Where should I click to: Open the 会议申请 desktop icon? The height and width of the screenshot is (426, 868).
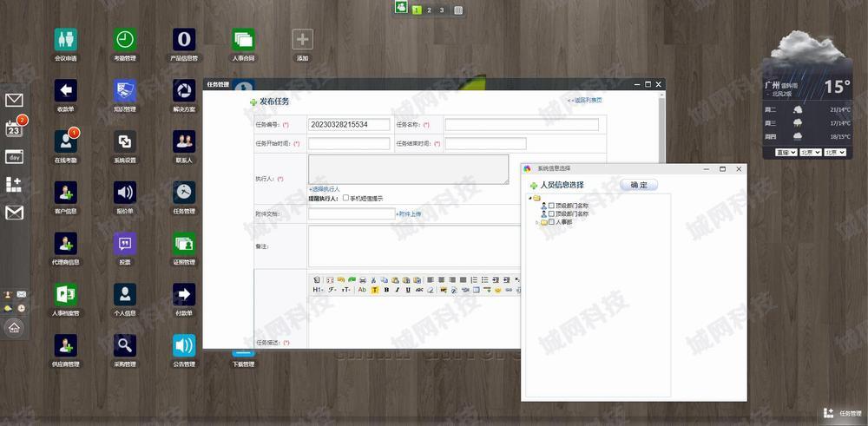click(65, 40)
